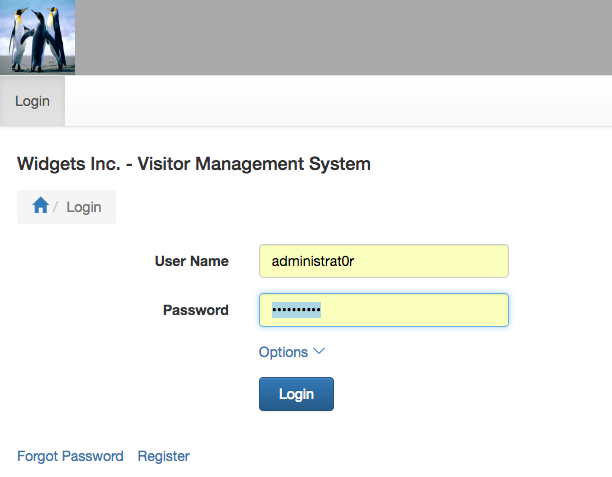
Task: Click the Password label text
Action: click(x=195, y=310)
